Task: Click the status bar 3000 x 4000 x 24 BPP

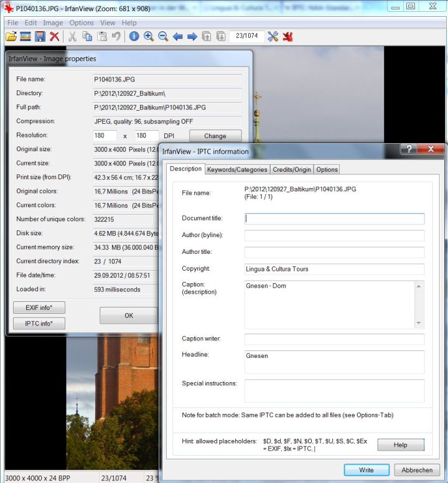Action: (37, 478)
